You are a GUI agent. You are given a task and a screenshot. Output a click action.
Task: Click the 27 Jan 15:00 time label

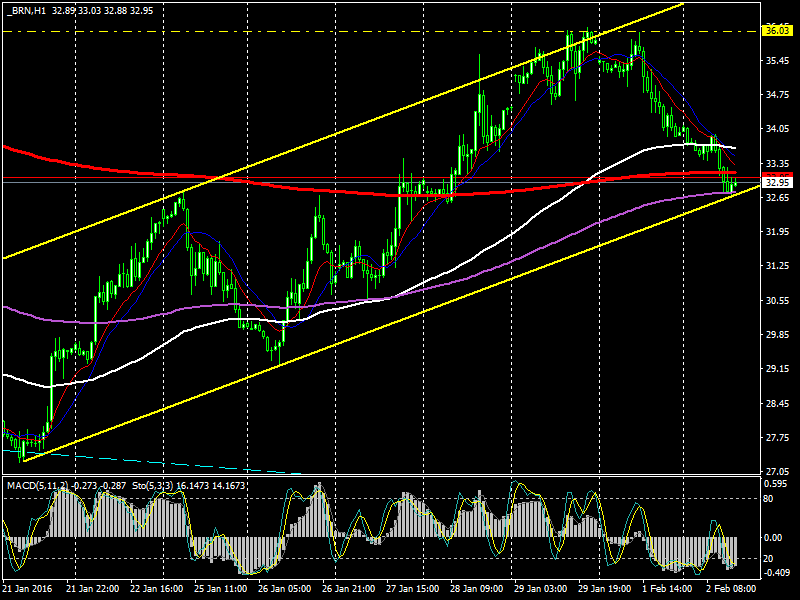413,588
